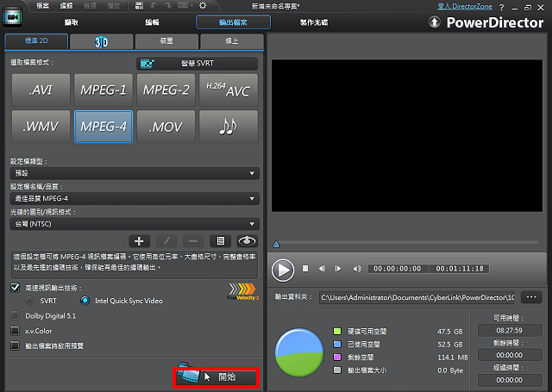Click the available time 08:27:59 value
This screenshot has height=392, width=552.
click(510, 331)
